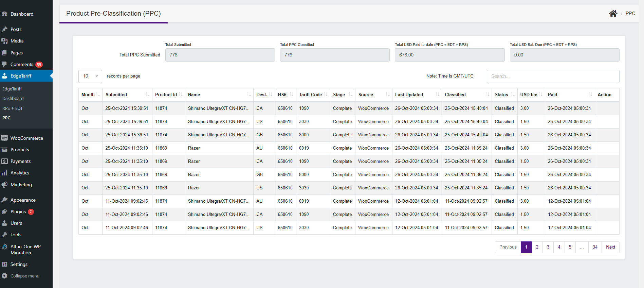Open the EdgeTariff submenu link

tap(12, 89)
